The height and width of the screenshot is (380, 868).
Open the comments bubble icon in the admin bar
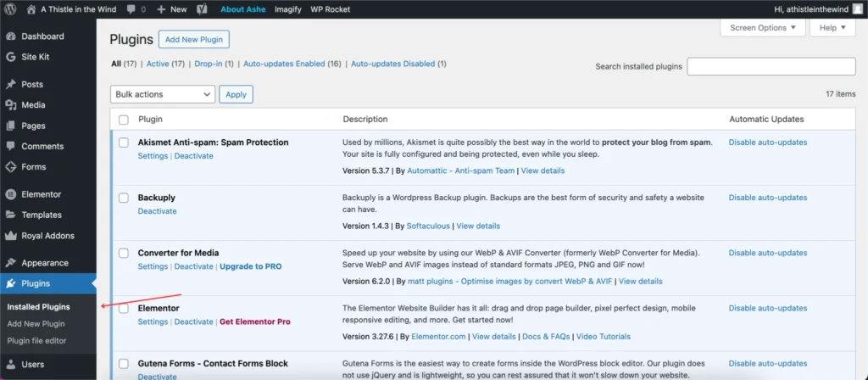point(131,9)
